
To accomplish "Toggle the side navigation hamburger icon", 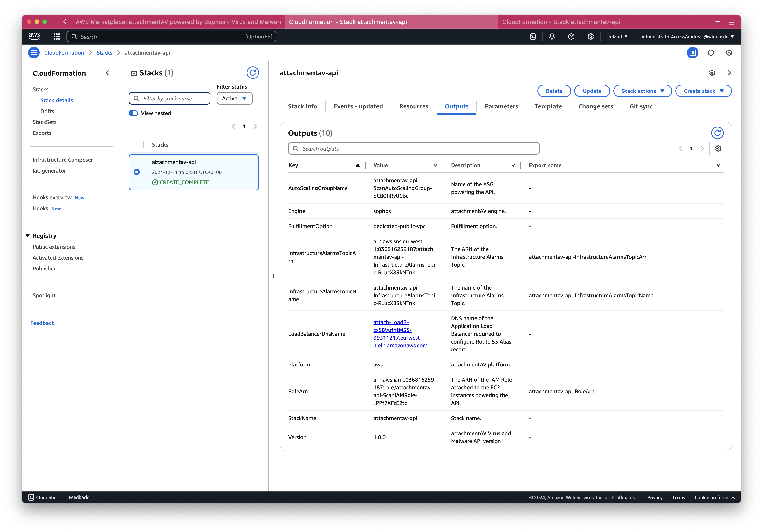I will coord(34,52).
